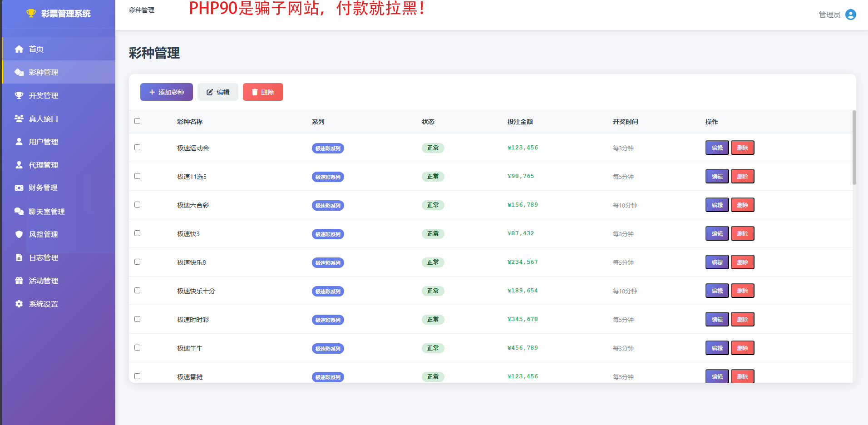This screenshot has height=425, width=868.
Task: Open 用户管理 in the sidebar menu
Action: [44, 142]
